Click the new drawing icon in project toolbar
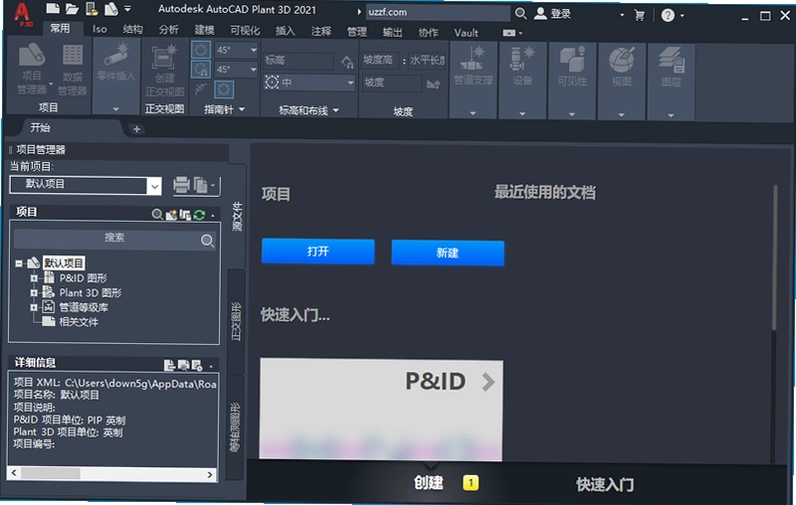 171,215
